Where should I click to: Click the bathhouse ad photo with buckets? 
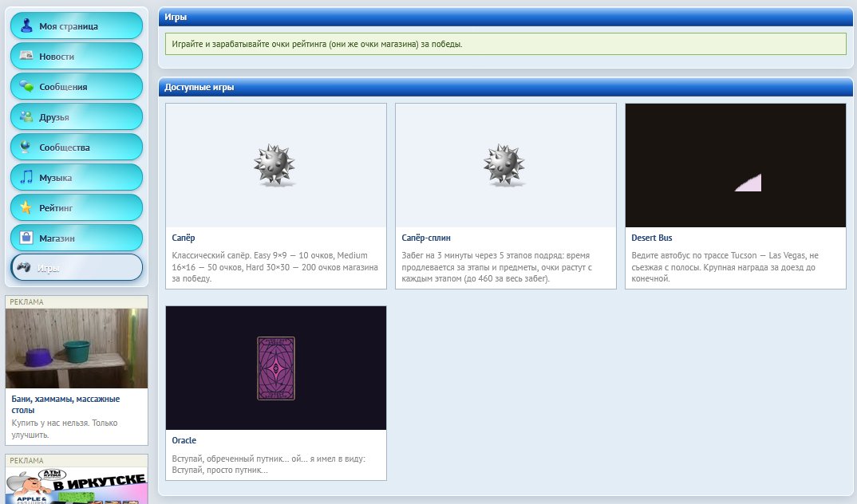(77, 348)
